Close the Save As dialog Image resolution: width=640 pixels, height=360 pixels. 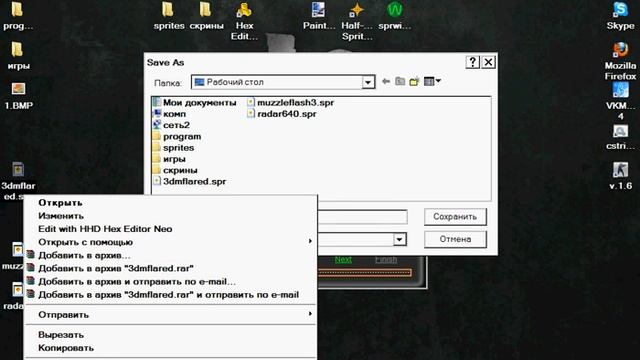click(x=489, y=62)
